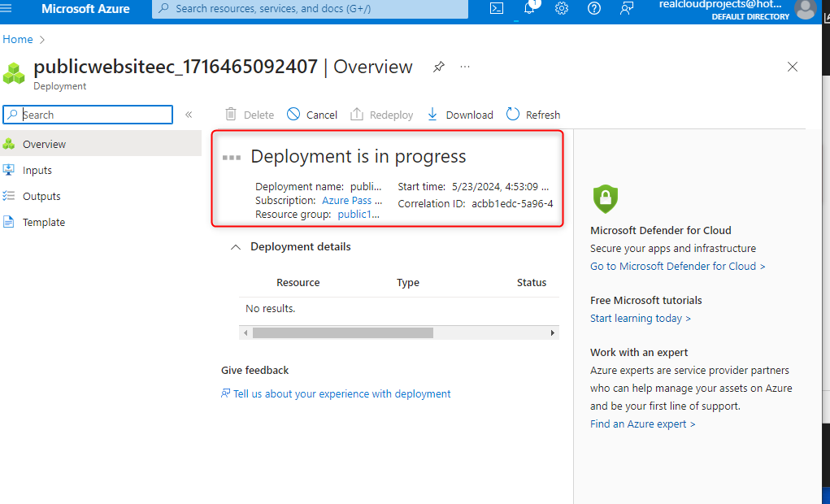Cancel the deployment in progress
The width and height of the screenshot is (830, 504).
pyautogui.click(x=312, y=115)
